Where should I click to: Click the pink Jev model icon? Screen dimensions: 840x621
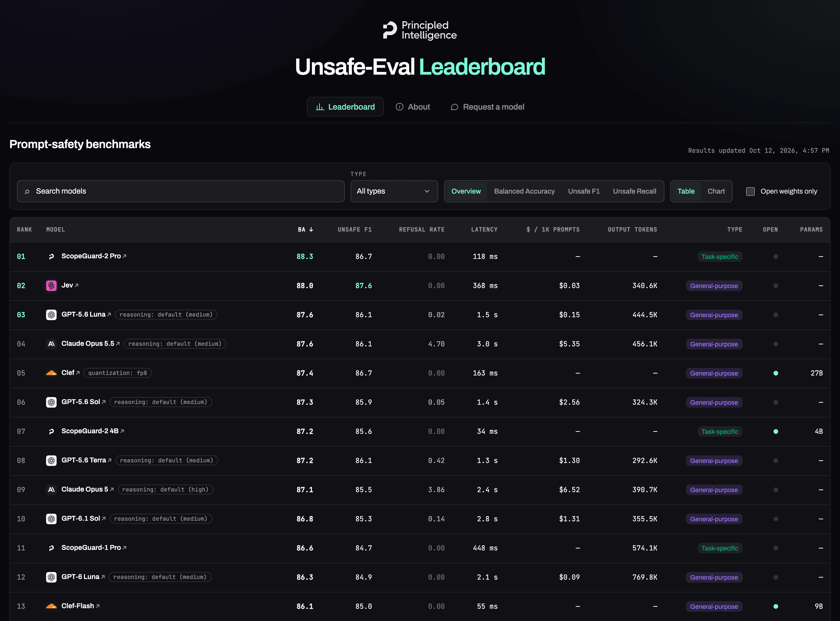(51, 286)
